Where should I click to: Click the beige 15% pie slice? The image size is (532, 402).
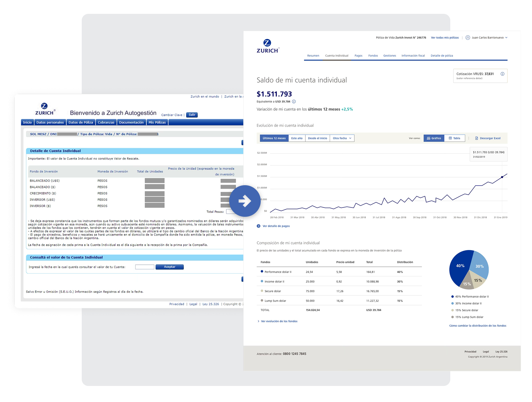click(x=478, y=280)
